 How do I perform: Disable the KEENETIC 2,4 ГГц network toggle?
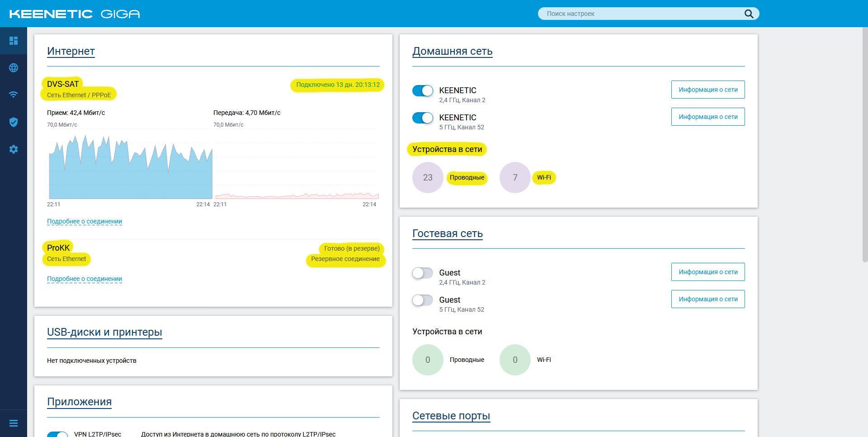pyautogui.click(x=423, y=90)
